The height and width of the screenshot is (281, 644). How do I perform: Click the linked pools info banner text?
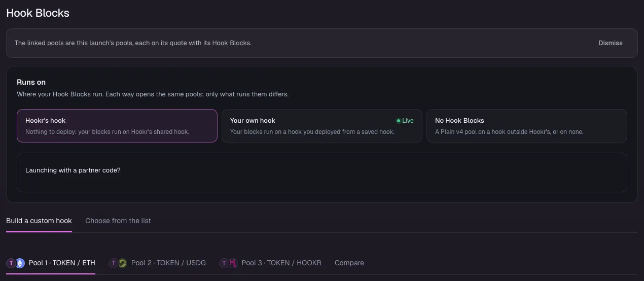click(x=133, y=43)
